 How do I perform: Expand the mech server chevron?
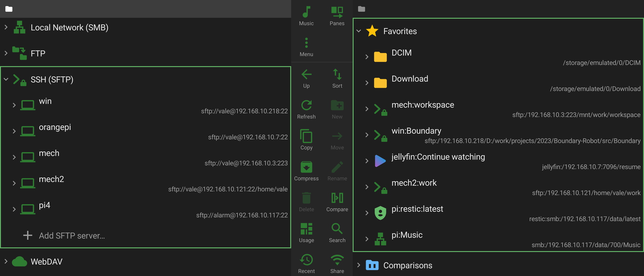(x=14, y=157)
